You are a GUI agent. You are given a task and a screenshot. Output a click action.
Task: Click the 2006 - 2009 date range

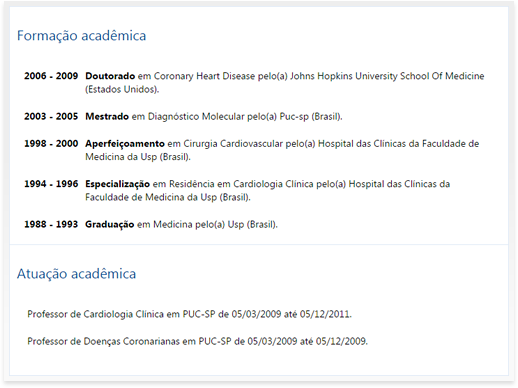click(51, 76)
